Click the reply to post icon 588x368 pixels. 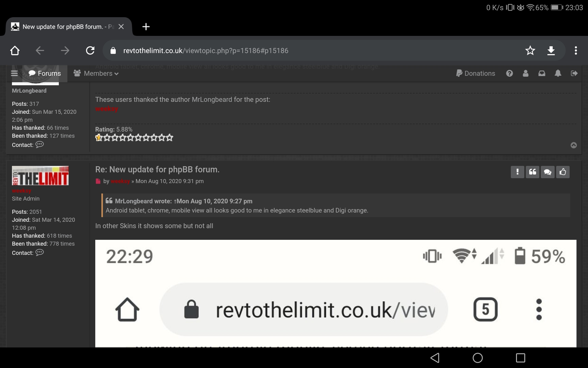tap(548, 172)
